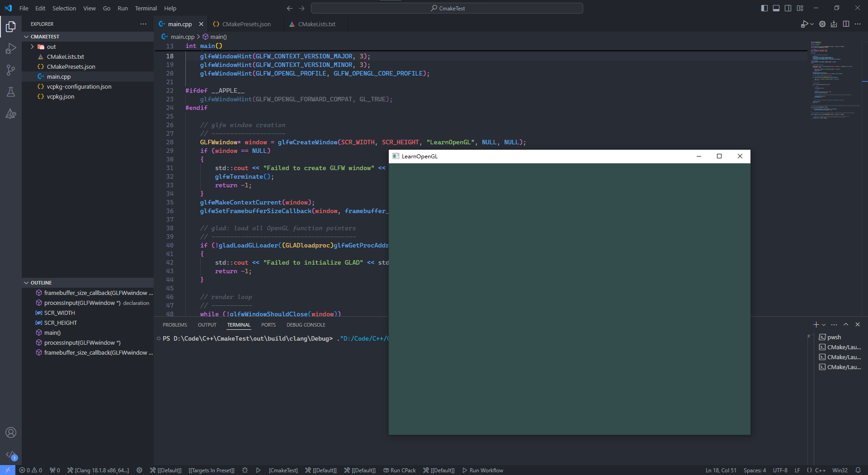868x475 pixels.
Task: Click the Accounts icon in activity bar
Action: [11, 432]
